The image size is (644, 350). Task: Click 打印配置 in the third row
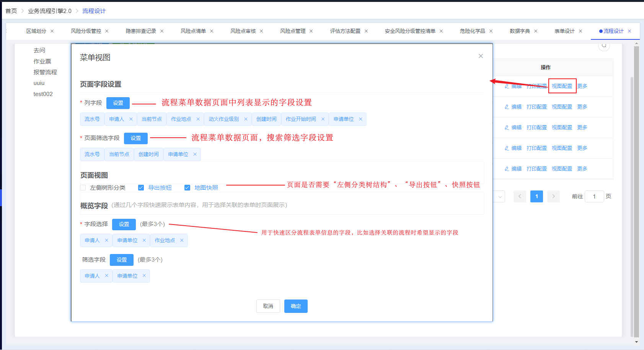tap(536, 127)
